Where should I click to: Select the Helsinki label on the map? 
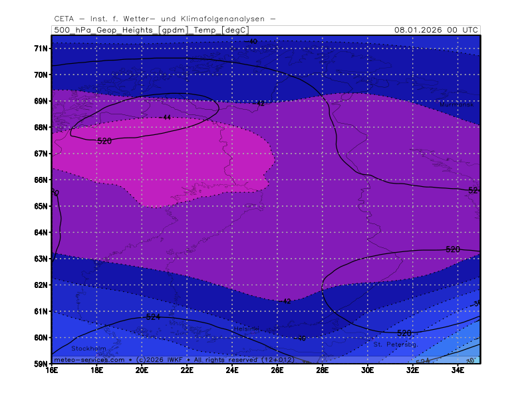(245, 329)
